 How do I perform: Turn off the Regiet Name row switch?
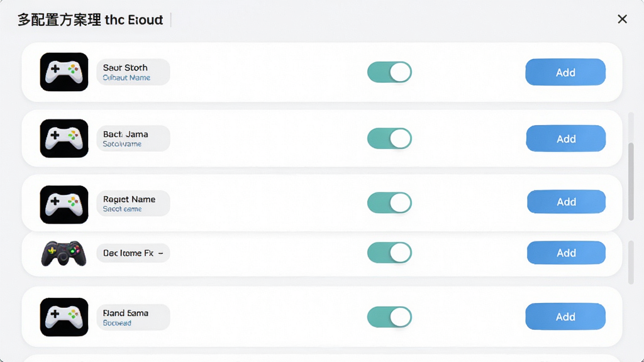(389, 203)
